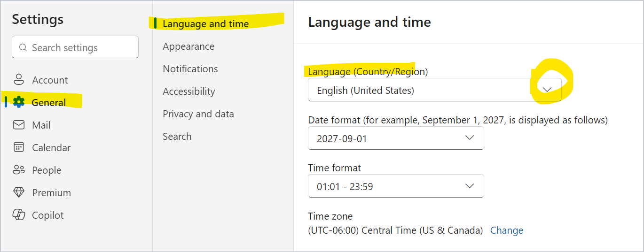Viewport: 644px width, 252px height.
Task: Open the English (United States) language dropdown
Action: pyautogui.click(x=434, y=90)
